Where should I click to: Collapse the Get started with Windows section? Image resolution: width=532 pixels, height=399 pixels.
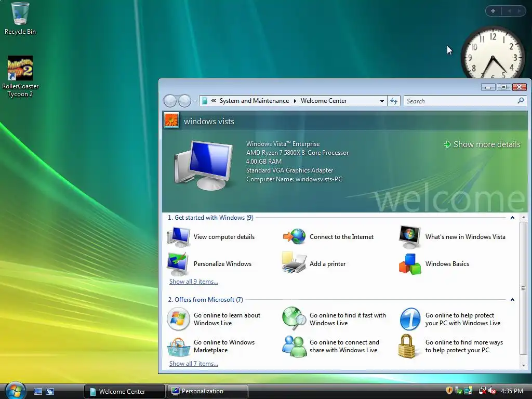[512, 218]
